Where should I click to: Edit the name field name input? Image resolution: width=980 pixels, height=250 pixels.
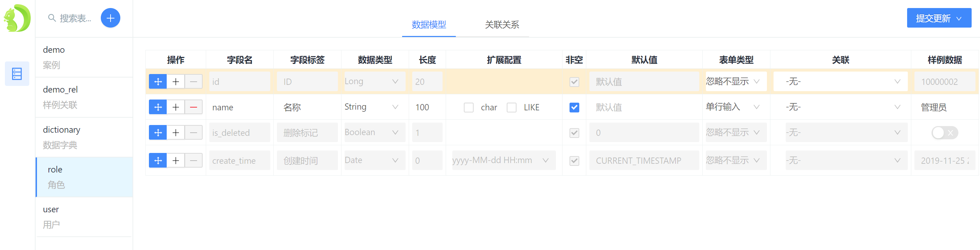pyautogui.click(x=240, y=107)
